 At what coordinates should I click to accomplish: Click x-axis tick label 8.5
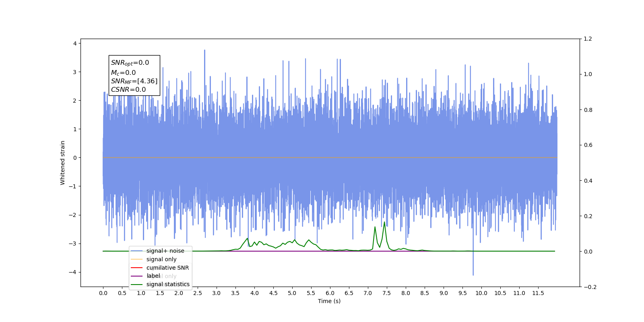[425, 293]
